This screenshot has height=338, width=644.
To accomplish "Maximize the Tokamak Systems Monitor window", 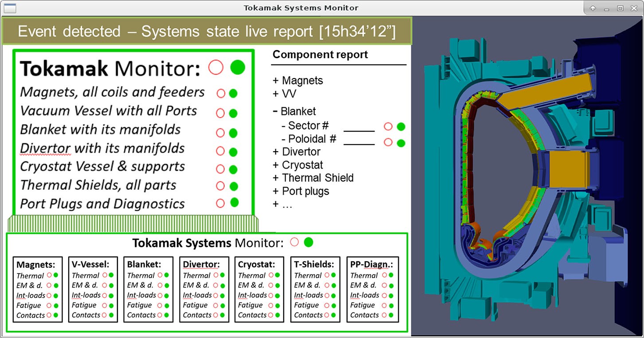I will point(620,8).
